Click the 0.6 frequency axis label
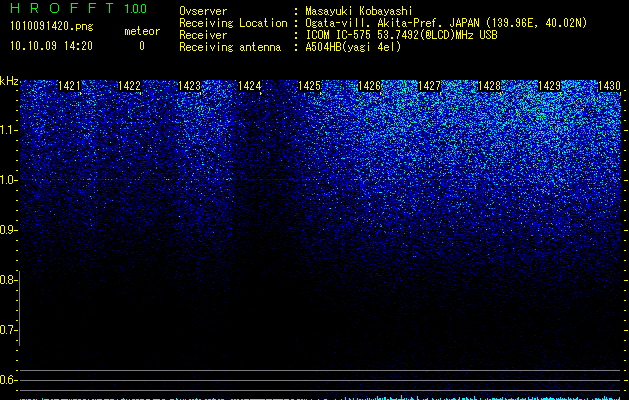The height and width of the screenshot is (400, 629). coord(7,380)
